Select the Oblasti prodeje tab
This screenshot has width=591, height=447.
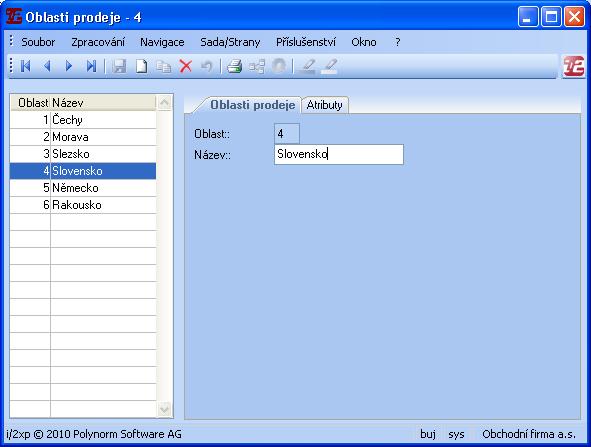252,105
